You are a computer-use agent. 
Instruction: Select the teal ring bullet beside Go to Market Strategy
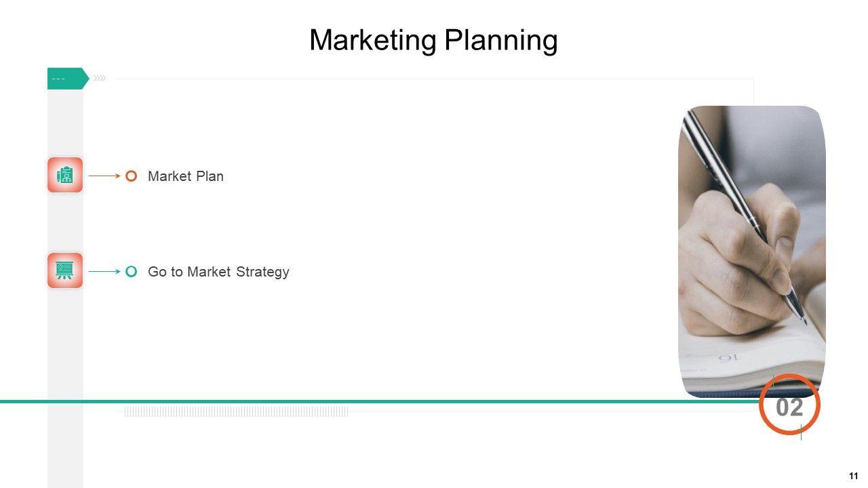pyautogui.click(x=132, y=272)
